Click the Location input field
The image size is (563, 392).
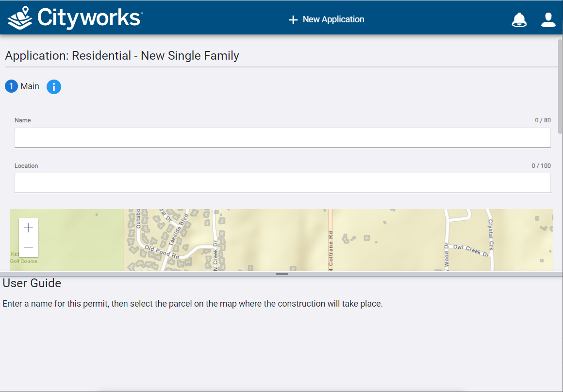[281, 183]
